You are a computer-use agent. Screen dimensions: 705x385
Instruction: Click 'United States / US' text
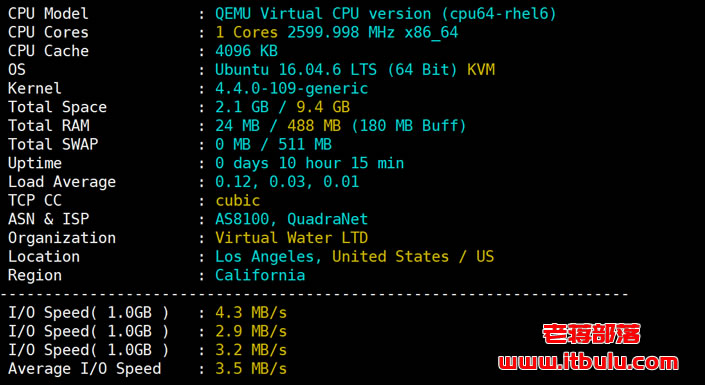(x=413, y=257)
